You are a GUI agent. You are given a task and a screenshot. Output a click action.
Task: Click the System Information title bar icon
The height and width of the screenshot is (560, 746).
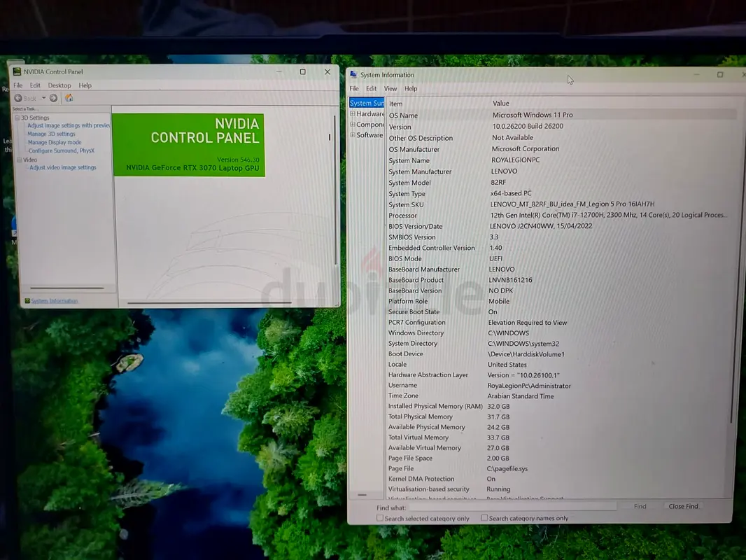pos(353,75)
